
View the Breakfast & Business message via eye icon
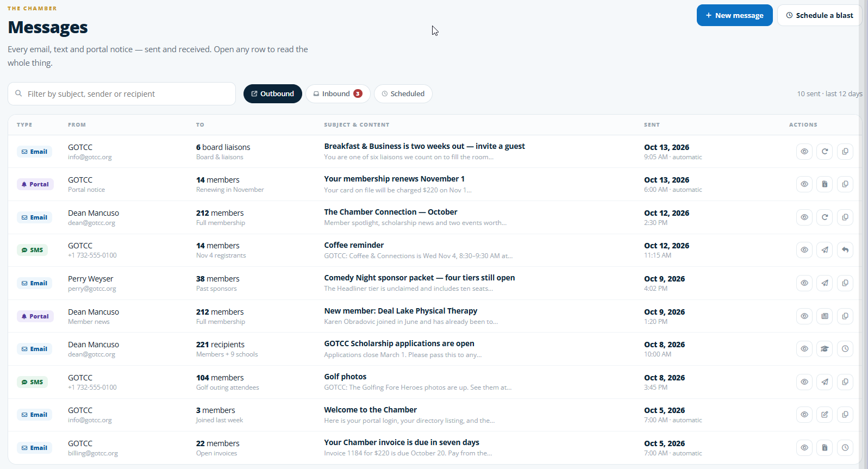click(804, 152)
